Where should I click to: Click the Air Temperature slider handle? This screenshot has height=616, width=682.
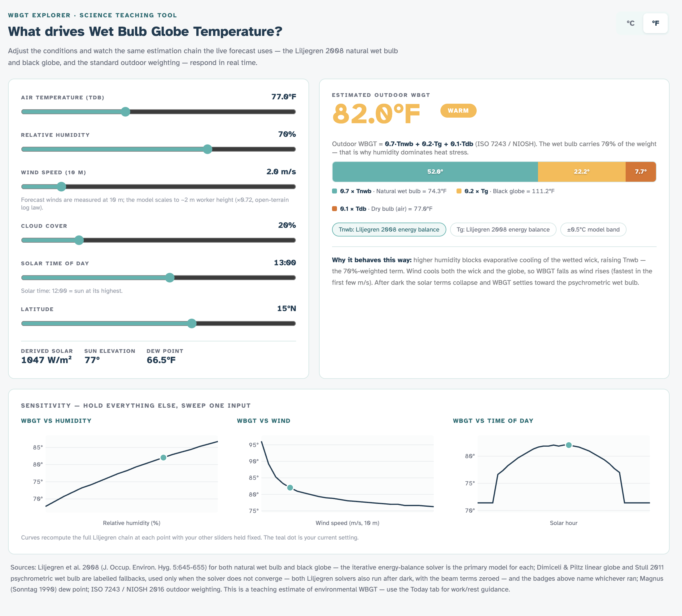tap(125, 112)
